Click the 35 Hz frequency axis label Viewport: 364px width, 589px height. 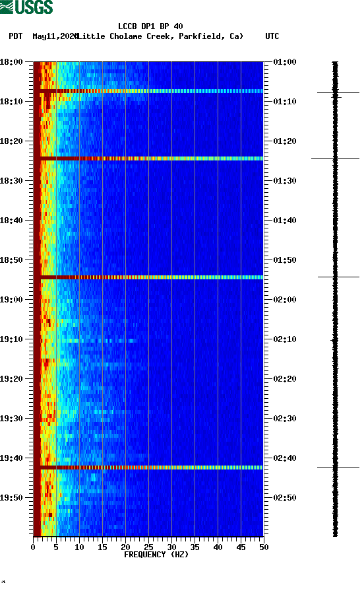tap(195, 547)
